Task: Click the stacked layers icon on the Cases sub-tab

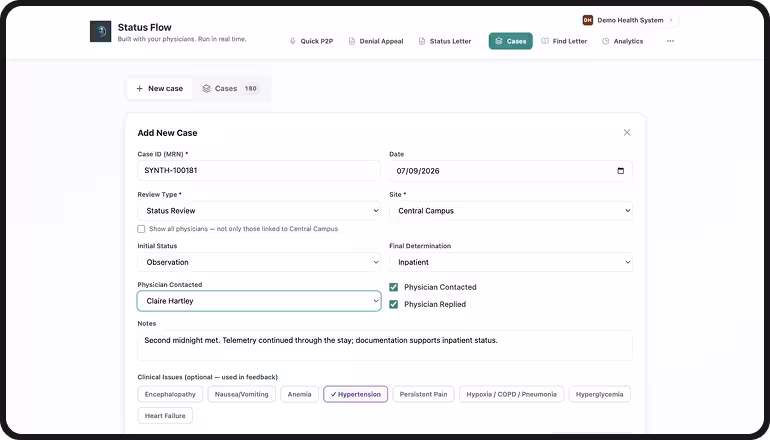Action: tap(206, 88)
